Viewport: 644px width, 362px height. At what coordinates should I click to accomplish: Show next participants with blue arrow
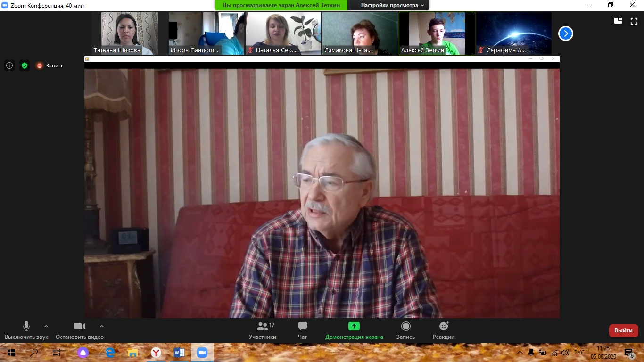[x=566, y=33]
